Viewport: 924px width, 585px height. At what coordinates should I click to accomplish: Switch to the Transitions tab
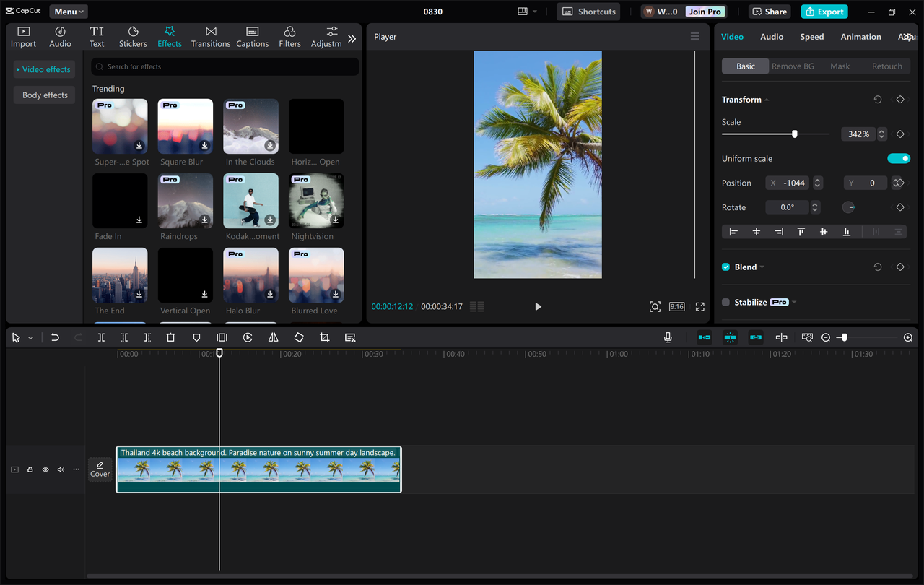tap(210, 36)
